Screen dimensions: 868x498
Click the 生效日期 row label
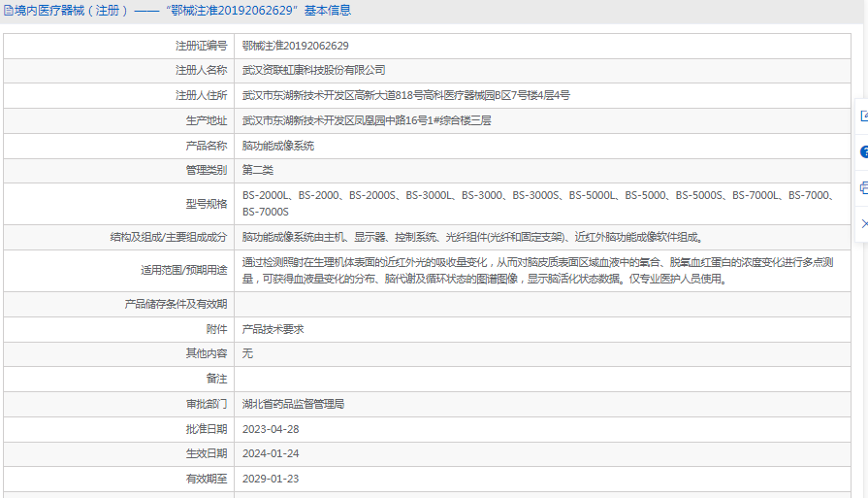[x=207, y=453]
